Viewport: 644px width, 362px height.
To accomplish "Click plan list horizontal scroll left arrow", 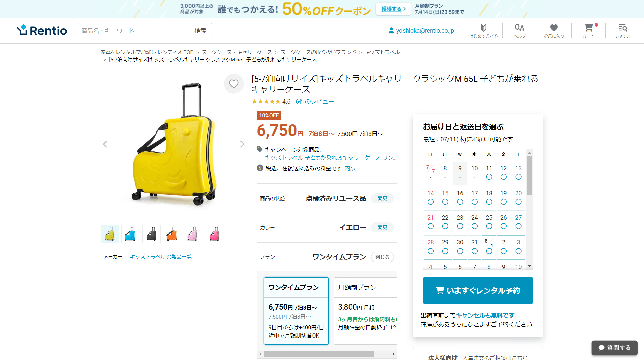I will tap(260, 354).
